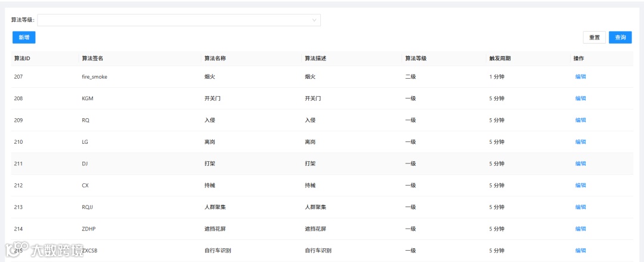644x262 pixels.
Task: Click the 操作 column header
Action: pos(578,58)
